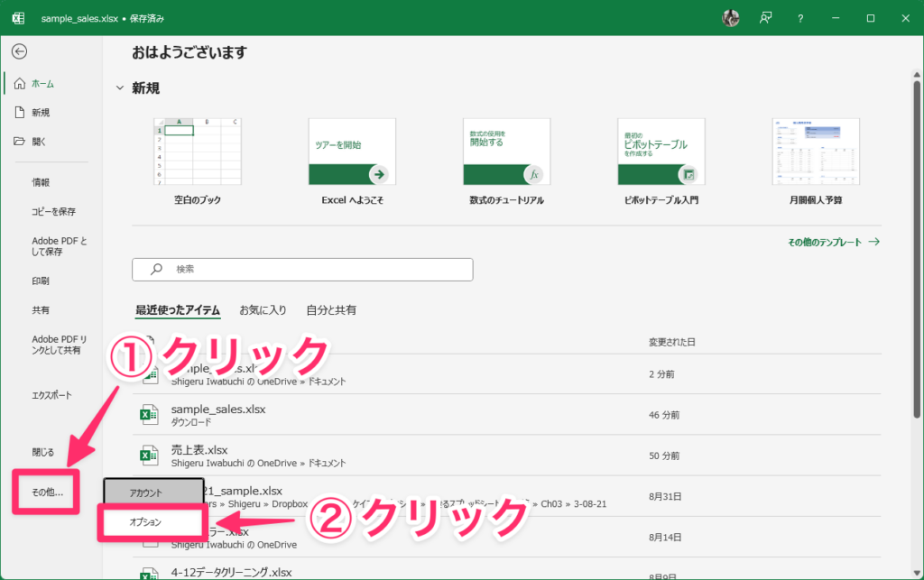Switch to 自分と共有 tab
Screen dimensions: 924x580
pos(331,310)
